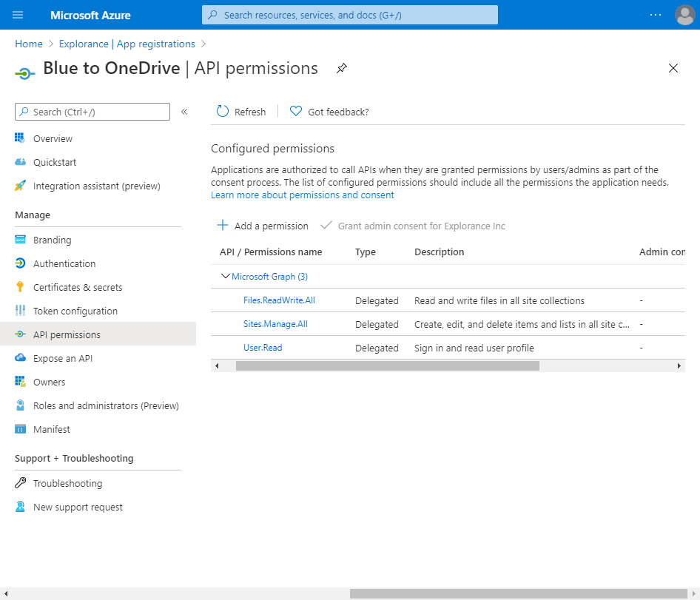Image resolution: width=700 pixels, height=600 pixels.
Task: Click the Type column header
Action: (x=366, y=252)
